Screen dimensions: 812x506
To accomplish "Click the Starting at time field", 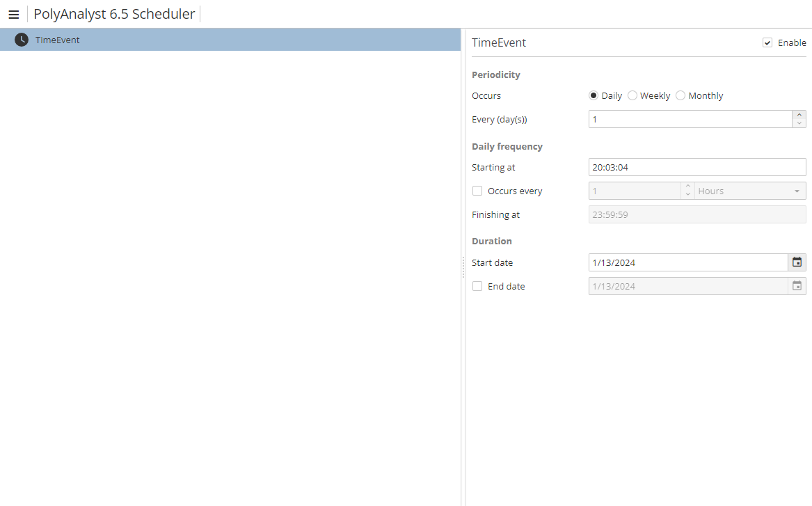I will pos(696,167).
